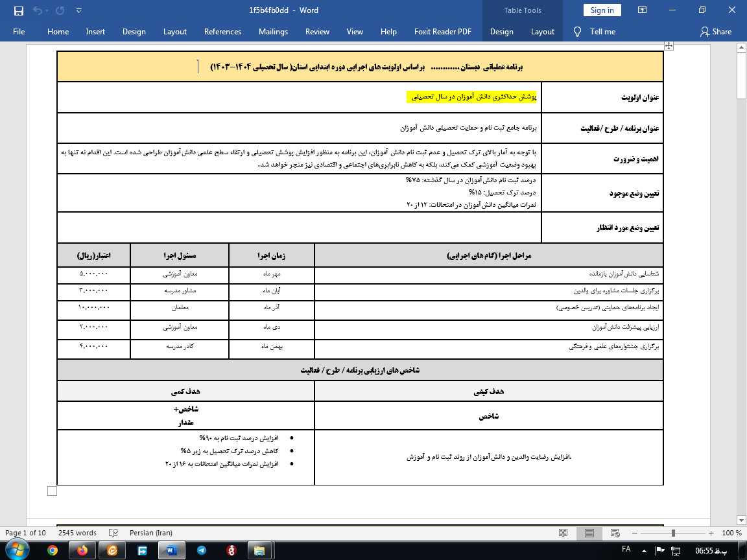Switch to the View tab

coord(355,31)
